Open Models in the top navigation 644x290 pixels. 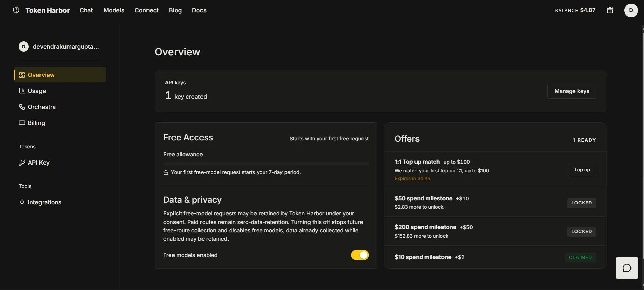click(114, 10)
